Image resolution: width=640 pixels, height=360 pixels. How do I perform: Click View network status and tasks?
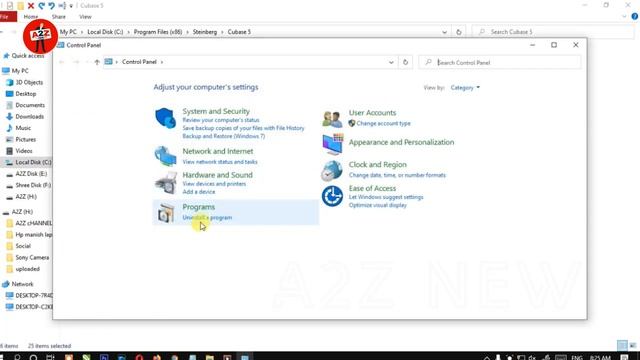220,162
